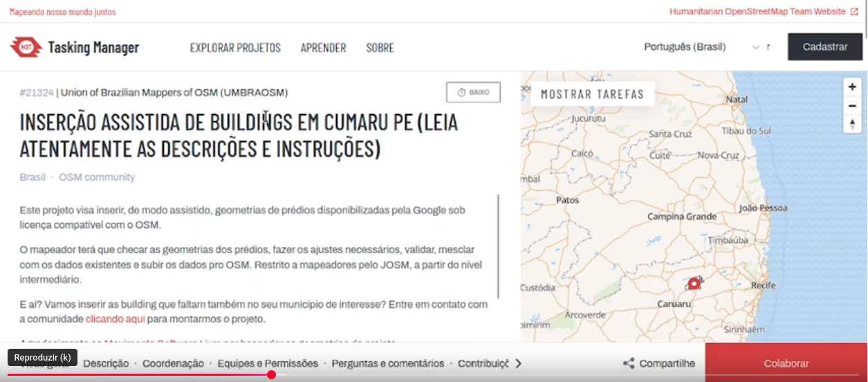Image resolution: width=868 pixels, height=382 pixels.
Task: Go to the Sobre page
Action: 380,48
